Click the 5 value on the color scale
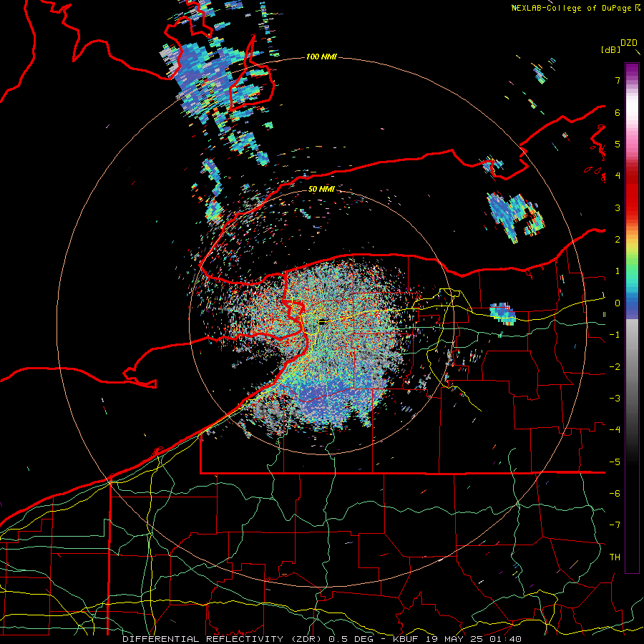The image size is (644, 644). coord(618,144)
